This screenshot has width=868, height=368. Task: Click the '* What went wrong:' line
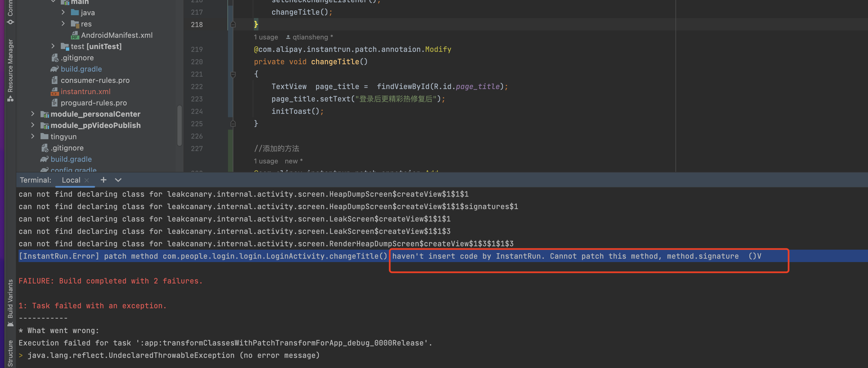(59, 330)
